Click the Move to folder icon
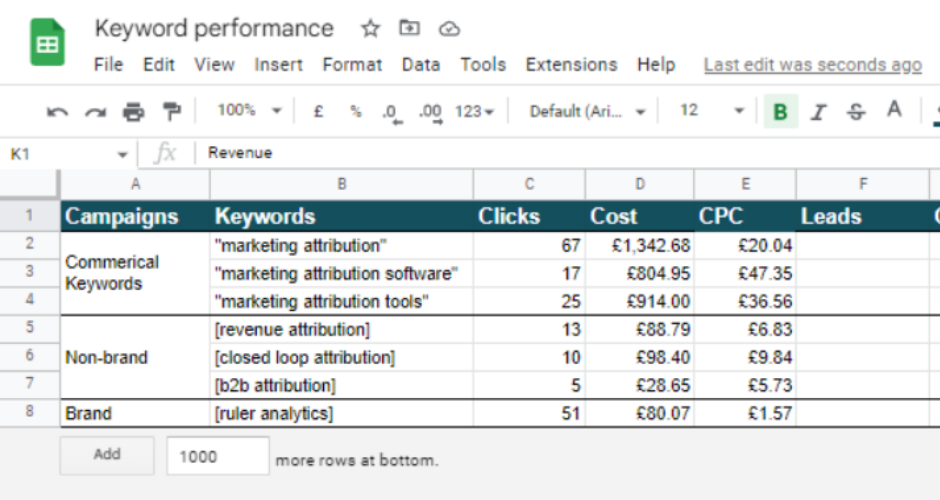Image resolution: width=940 pixels, height=500 pixels. pyautogui.click(x=409, y=28)
